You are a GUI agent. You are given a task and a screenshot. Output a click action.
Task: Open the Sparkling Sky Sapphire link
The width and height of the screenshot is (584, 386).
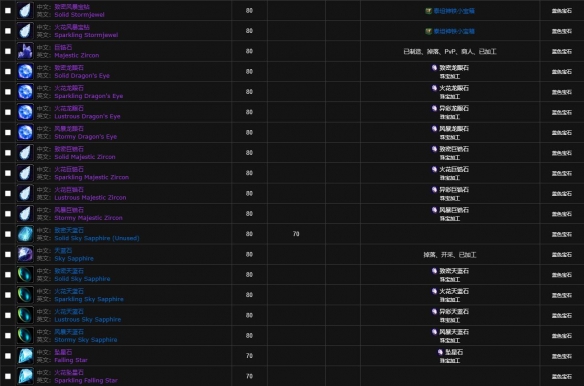[89, 299]
